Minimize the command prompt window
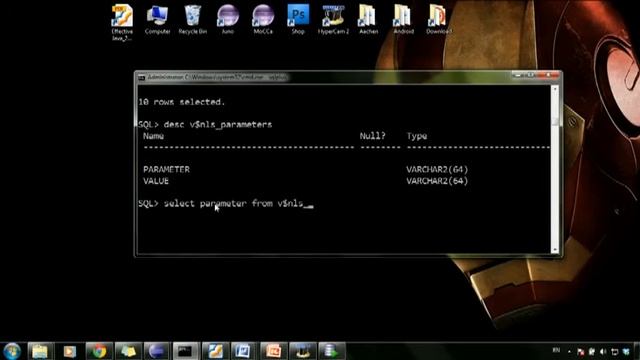Screen dimensions: 640x360 pos(518,76)
